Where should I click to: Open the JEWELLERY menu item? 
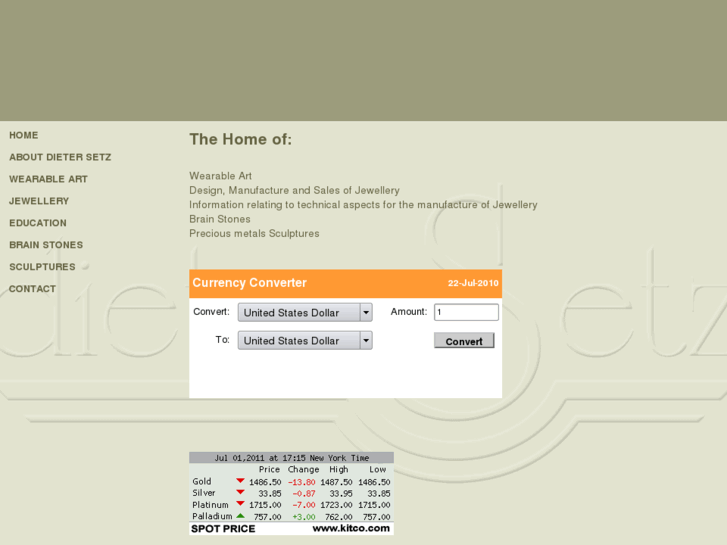39,201
